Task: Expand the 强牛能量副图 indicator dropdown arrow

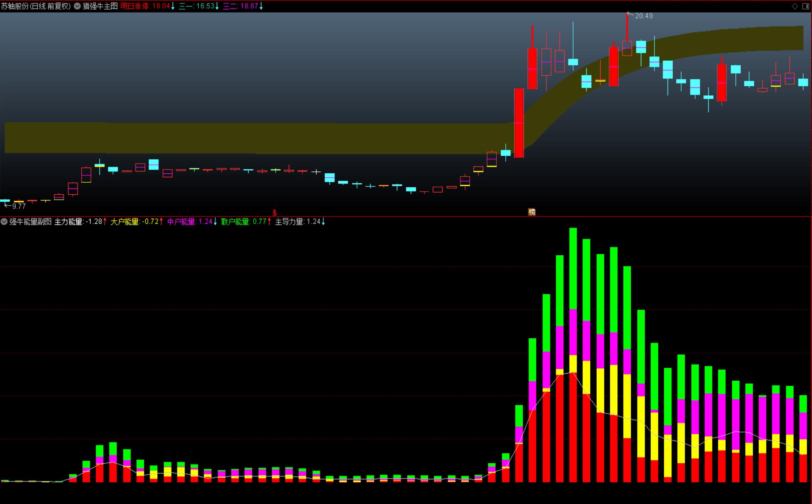Action: pos(4,222)
